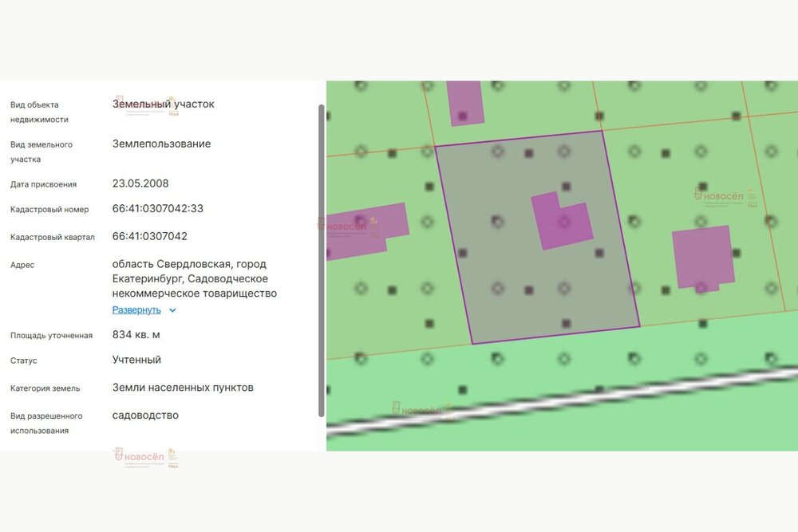Click cadastral number 66:41:0307042:33
The height and width of the screenshot is (532, 798).
tap(158, 209)
